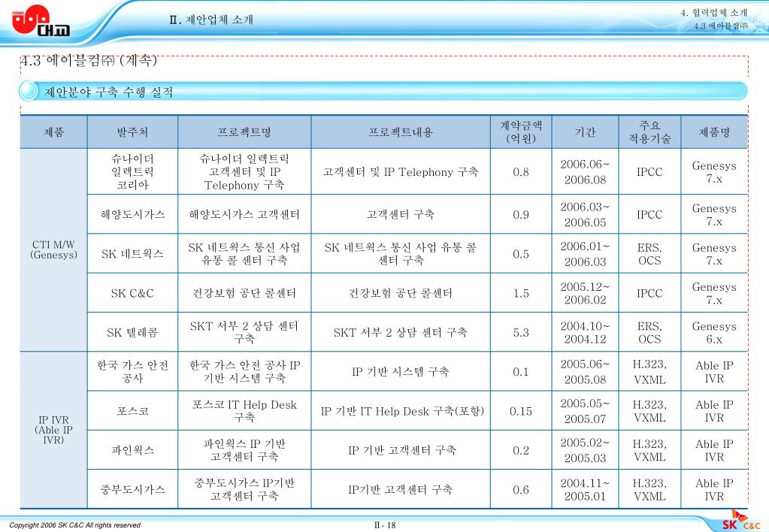
Task: Click the '기간' column header
Action: click(585, 132)
